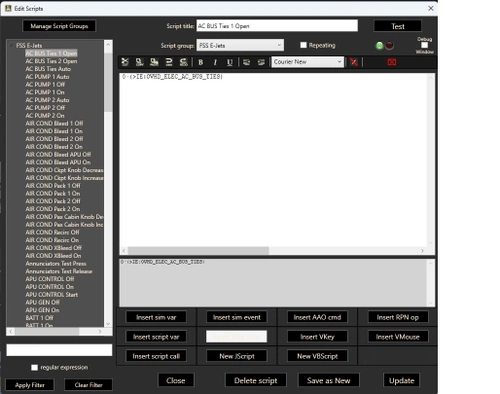The width and height of the screenshot is (500, 394).
Task: Select AIR COND Pack 1 Off script
Action: click(x=53, y=186)
